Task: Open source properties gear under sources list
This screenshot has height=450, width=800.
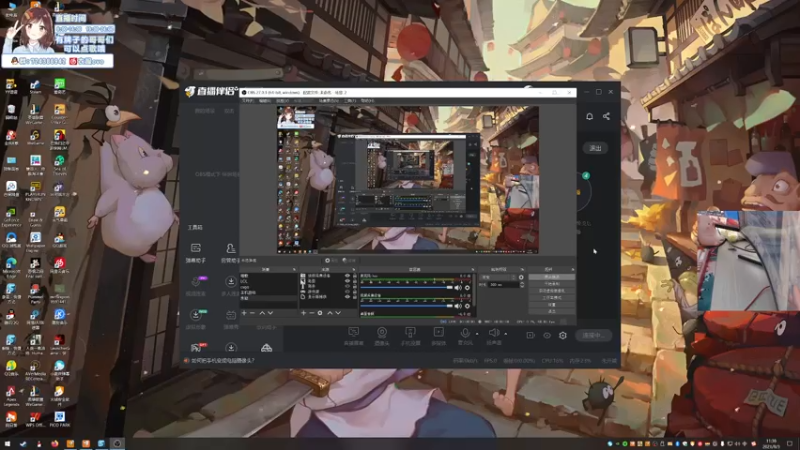Action: point(320,313)
